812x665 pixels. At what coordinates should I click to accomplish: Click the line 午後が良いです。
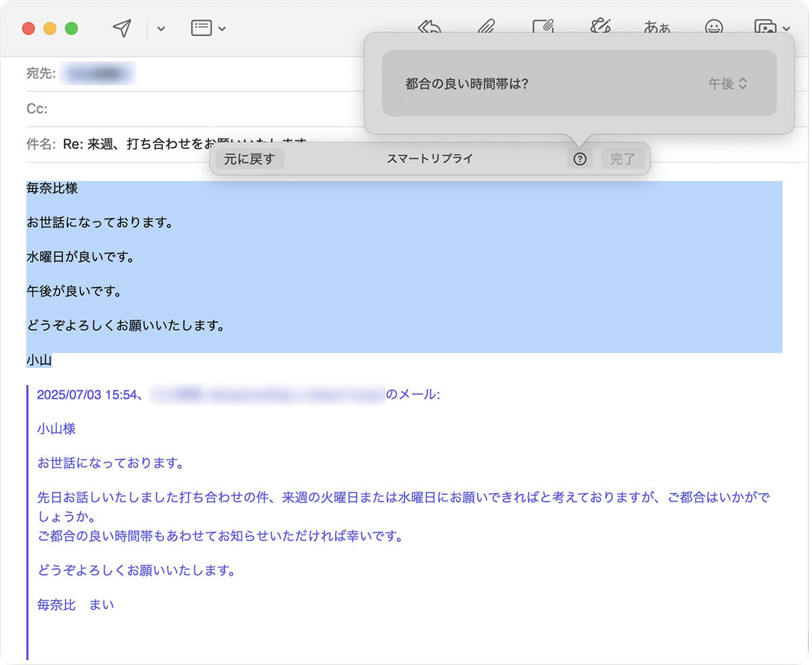(74, 292)
